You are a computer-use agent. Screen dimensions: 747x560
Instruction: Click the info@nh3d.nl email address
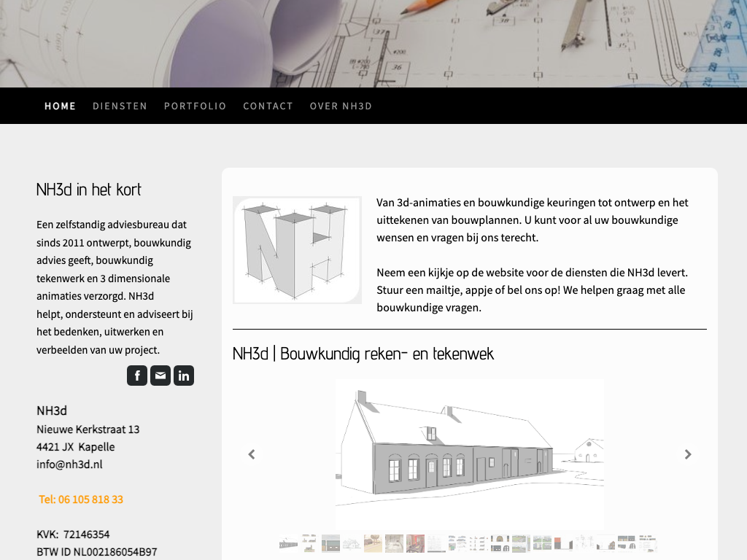(x=69, y=464)
